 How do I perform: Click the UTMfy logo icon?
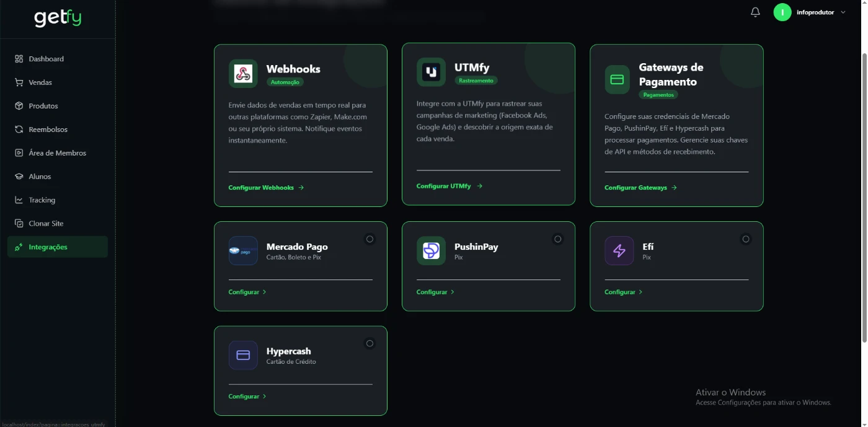click(431, 73)
